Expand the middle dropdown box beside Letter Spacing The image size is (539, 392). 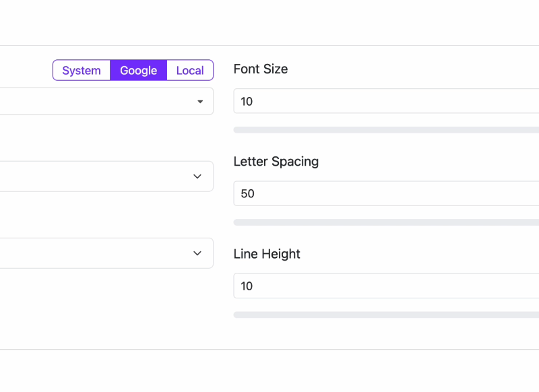(x=106, y=176)
